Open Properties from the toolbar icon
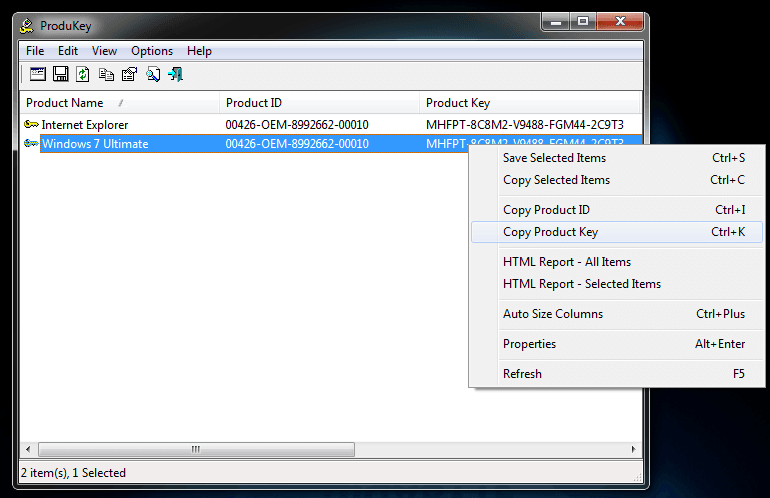 129,74
